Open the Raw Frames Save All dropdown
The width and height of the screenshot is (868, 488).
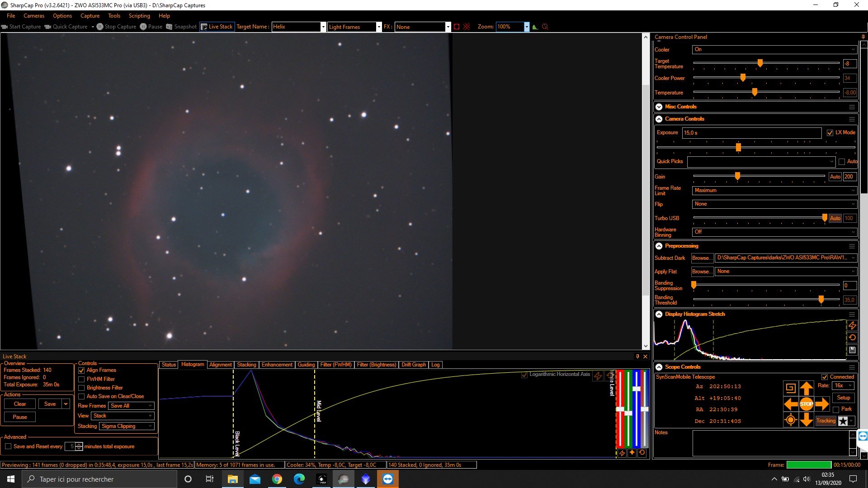[x=131, y=406]
